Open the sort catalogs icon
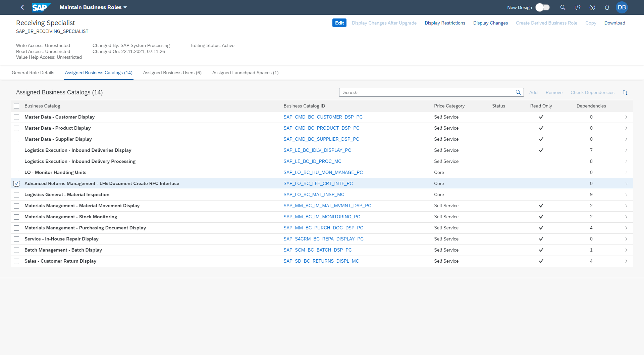 pyautogui.click(x=625, y=92)
